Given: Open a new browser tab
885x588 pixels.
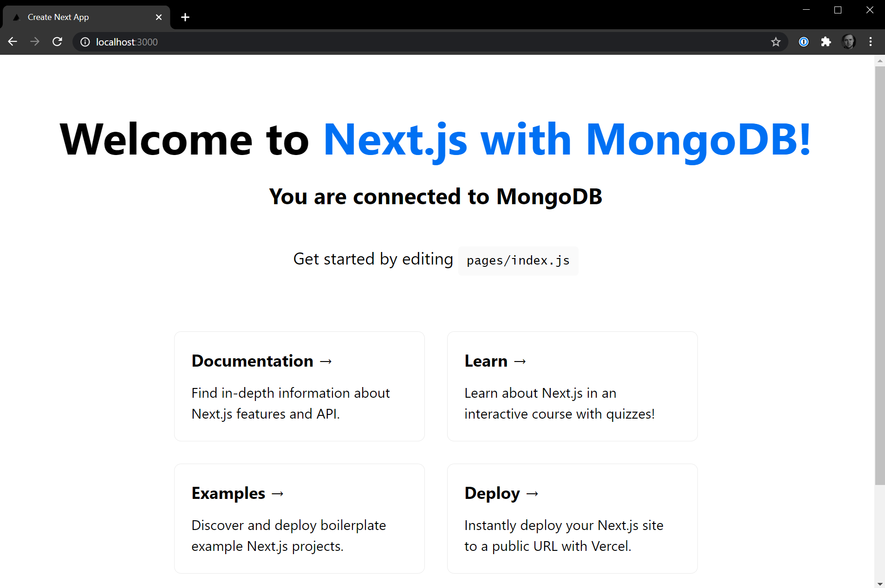Looking at the screenshot, I should [x=185, y=17].
